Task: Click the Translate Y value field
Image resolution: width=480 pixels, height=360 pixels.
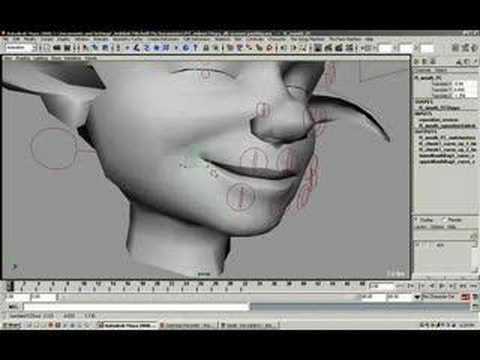Action: click(466, 90)
